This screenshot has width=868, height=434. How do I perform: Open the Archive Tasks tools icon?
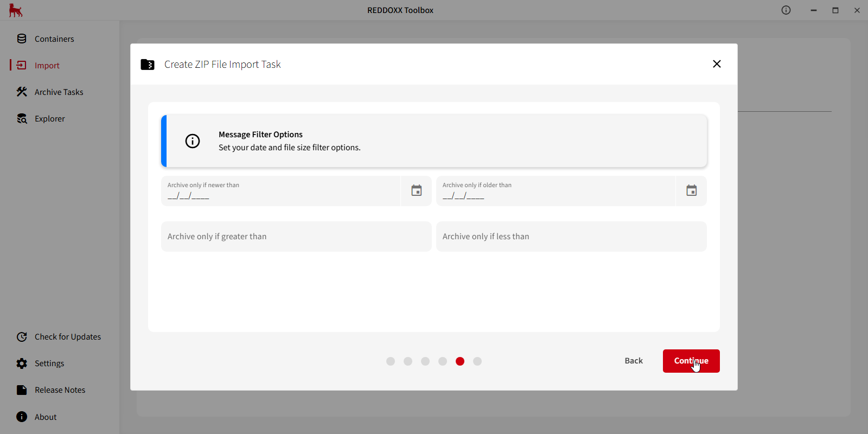point(22,92)
